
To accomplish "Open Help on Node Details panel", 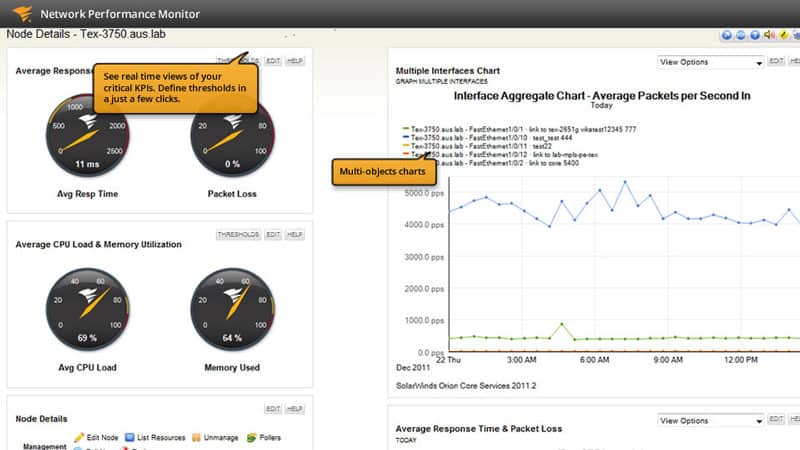I will [294, 409].
